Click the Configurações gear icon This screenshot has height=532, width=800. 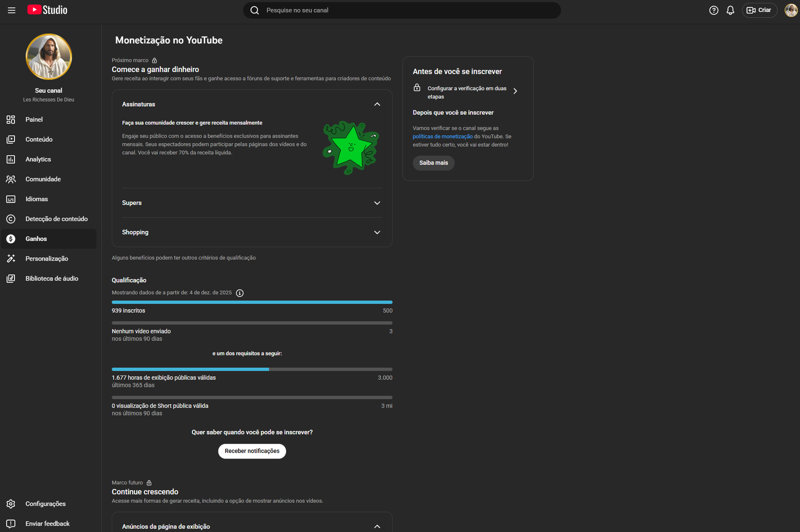[11, 504]
